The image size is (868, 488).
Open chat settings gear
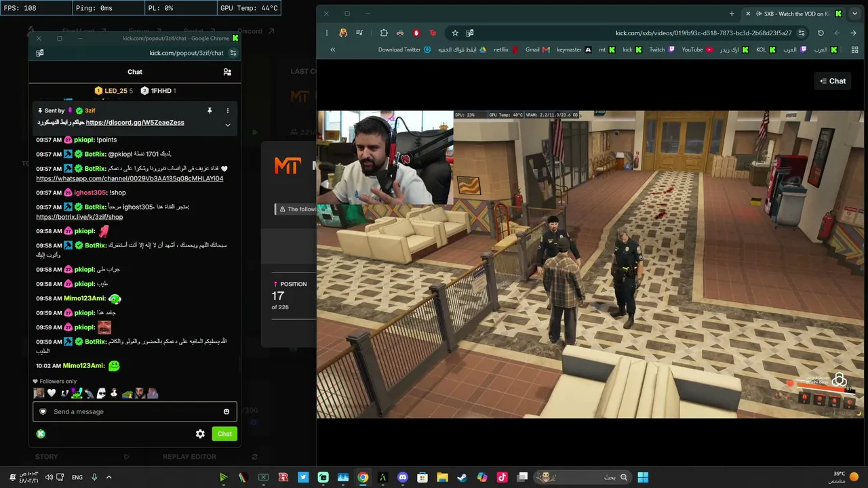tap(200, 434)
